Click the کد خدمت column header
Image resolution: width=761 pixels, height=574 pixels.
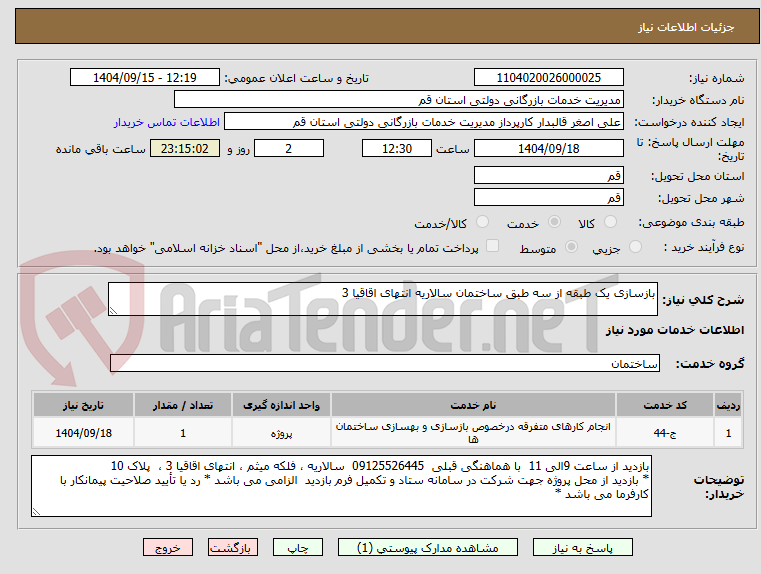click(x=665, y=405)
